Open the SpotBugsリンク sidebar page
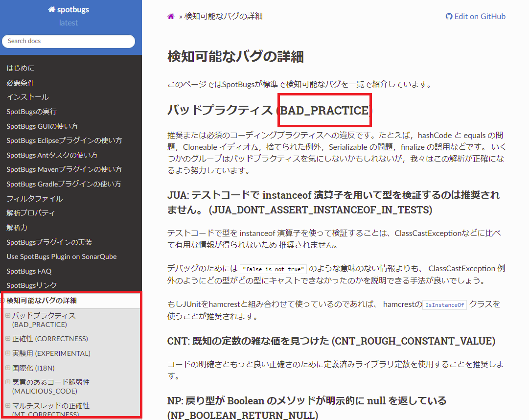Viewport: 529px width, 420px height. tap(32, 285)
